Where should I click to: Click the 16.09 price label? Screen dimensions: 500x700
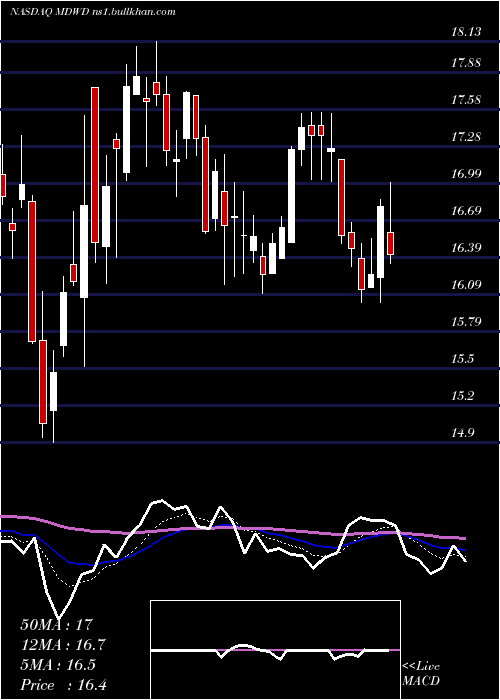pyautogui.click(x=466, y=284)
